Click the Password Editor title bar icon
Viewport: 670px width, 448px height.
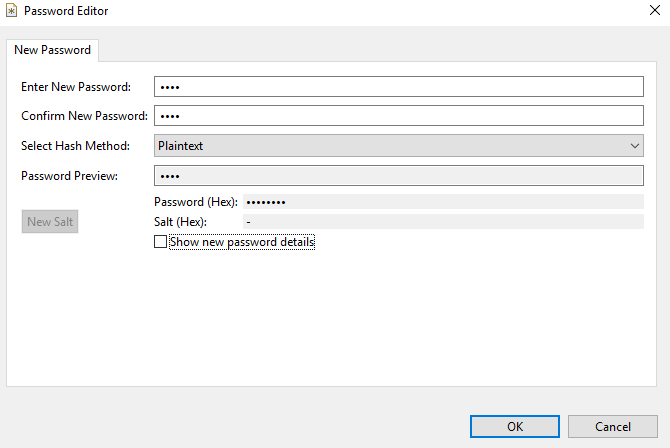[x=12, y=11]
